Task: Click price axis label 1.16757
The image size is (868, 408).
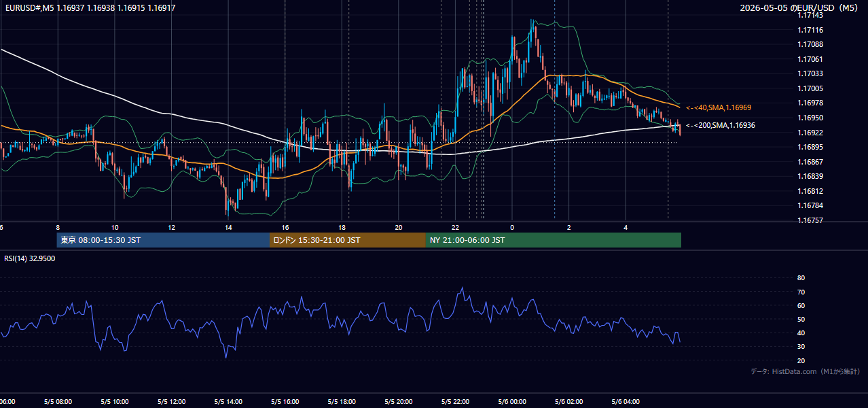Action: [x=811, y=220]
